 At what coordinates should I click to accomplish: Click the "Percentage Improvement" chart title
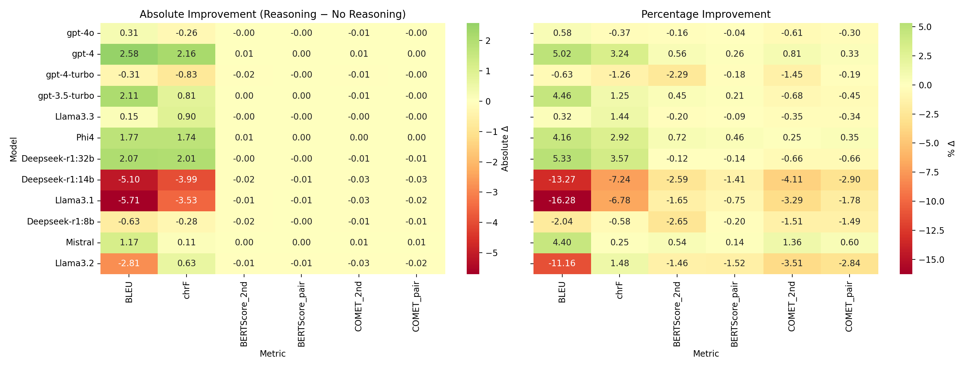pos(705,14)
